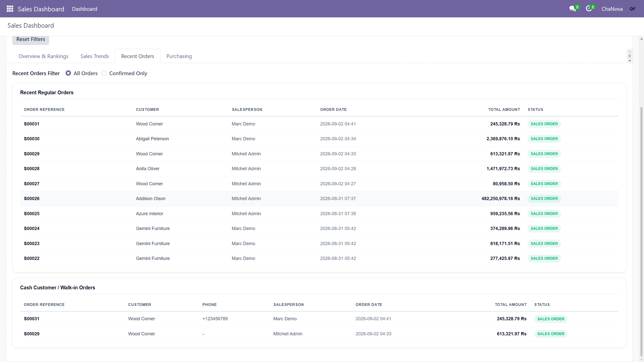Image resolution: width=644 pixels, height=362 pixels.
Task: Open the conversations messages icon
Action: 573,9
